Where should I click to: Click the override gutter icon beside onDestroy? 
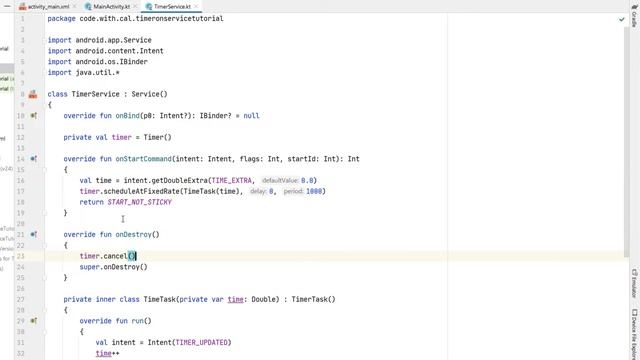click(x=33, y=234)
